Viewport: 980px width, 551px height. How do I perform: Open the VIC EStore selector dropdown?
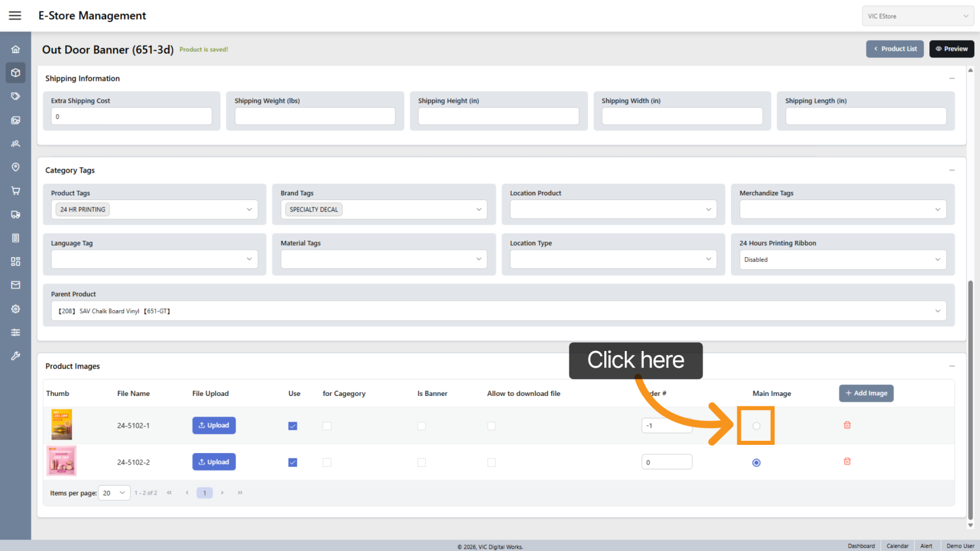(x=917, y=16)
